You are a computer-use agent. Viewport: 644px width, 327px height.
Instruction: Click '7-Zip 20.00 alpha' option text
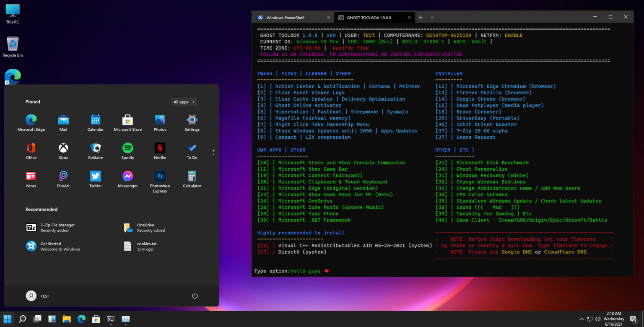(482, 131)
